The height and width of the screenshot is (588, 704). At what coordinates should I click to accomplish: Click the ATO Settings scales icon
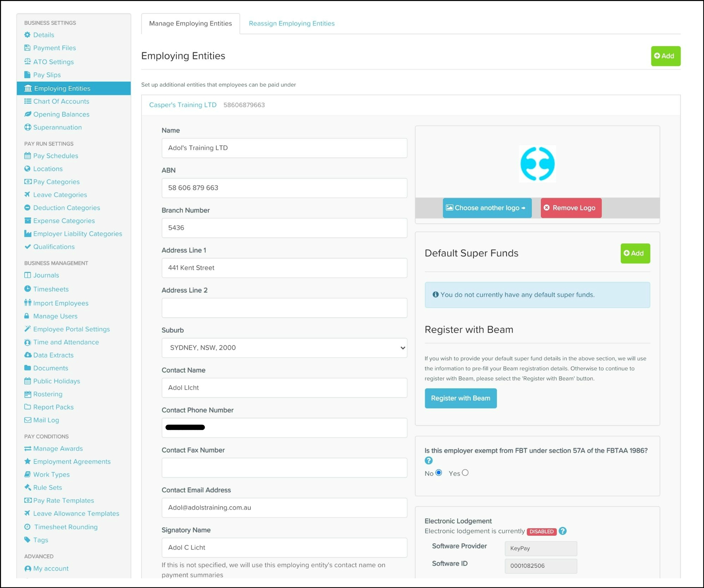coord(27,61)
